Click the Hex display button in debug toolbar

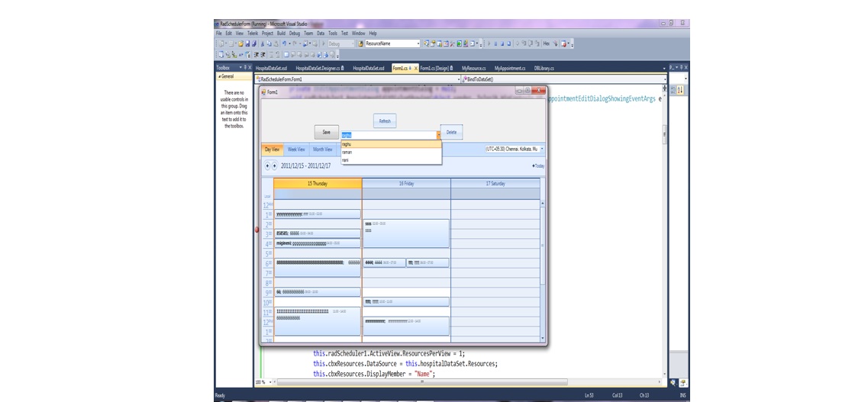pos(547,43)
